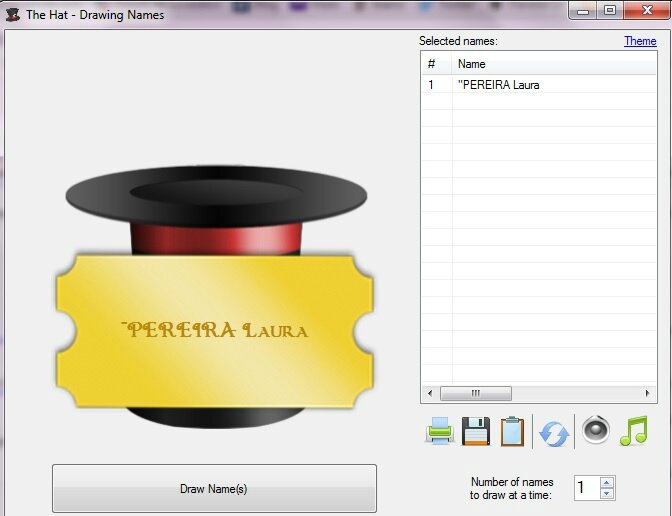
Task: Print the selected names list
Action: point(440,431)
